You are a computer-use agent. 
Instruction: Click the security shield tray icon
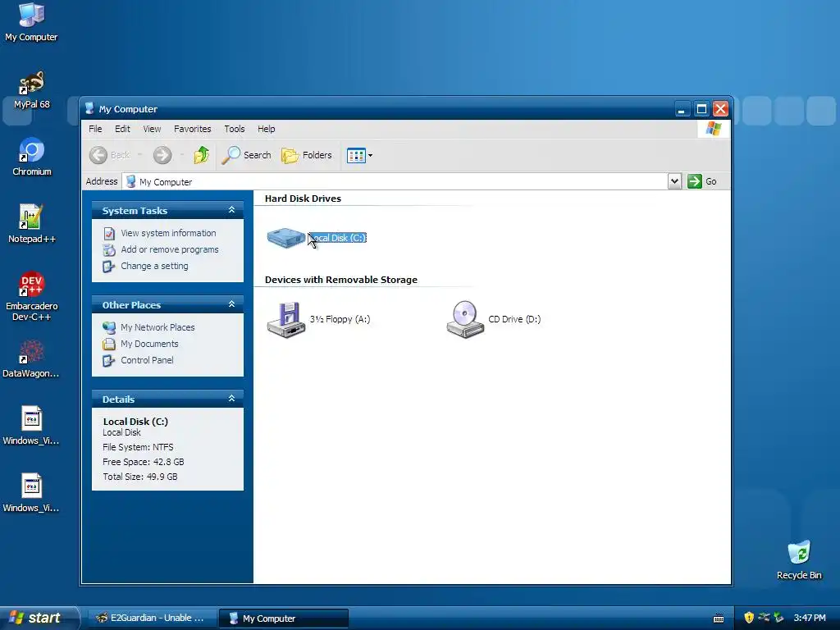(x=749, y=618)
